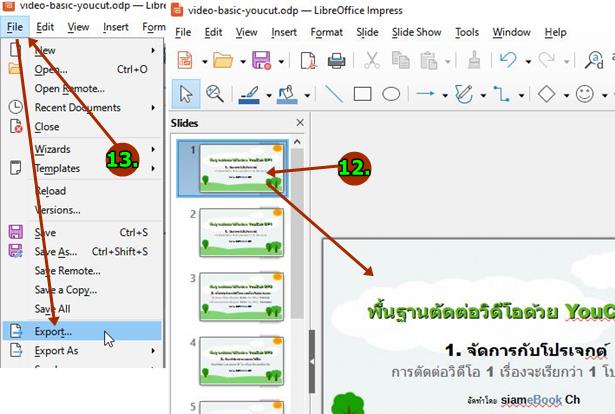Select the Curves and Polygons tool
The width and height of the screenshot is (615, 414).
tap(464, 94)
